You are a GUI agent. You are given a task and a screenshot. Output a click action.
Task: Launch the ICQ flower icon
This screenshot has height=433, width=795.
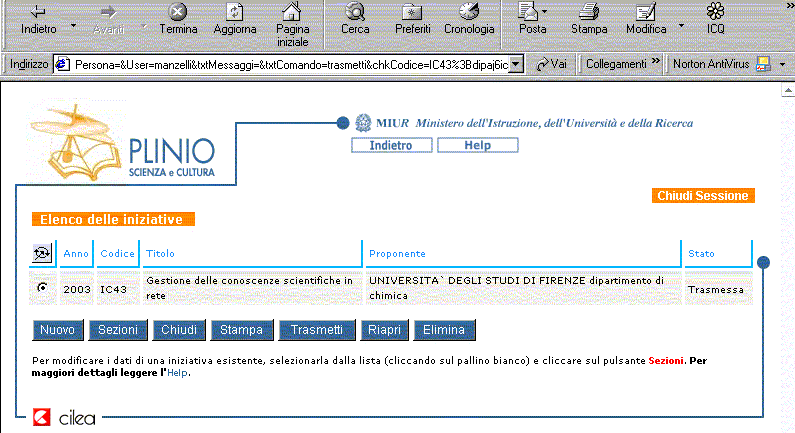click(715, 11)
